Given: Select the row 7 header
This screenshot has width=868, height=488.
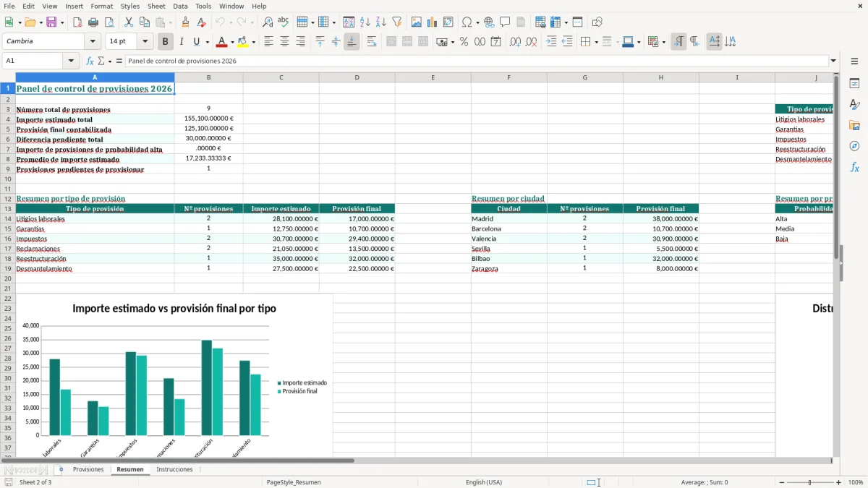Looking at the screenshot, I should [7, 149].
